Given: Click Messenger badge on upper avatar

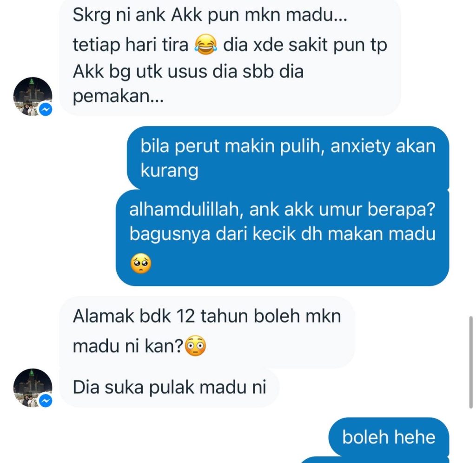Looking at the screenshot, I should pos(46,110).
